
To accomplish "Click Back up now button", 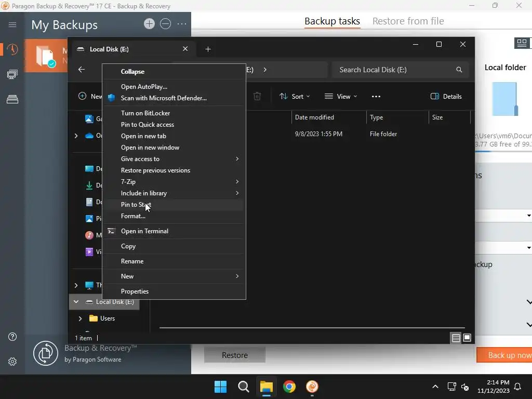I will (x=504, y=355).
